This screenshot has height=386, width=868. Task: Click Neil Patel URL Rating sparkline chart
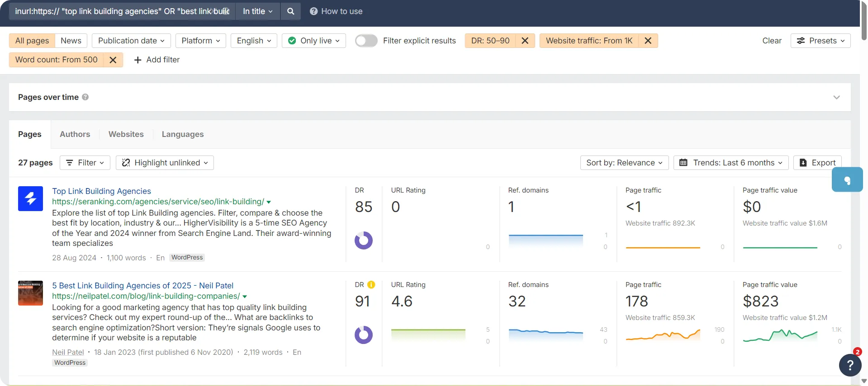428,335
